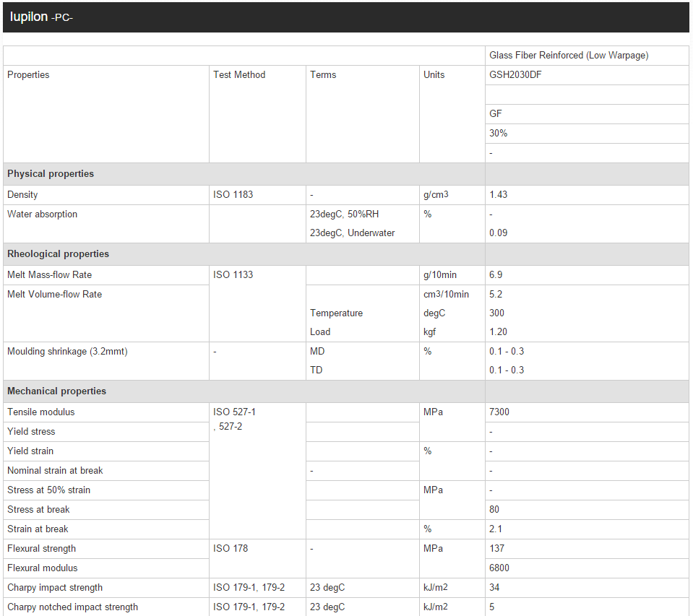The width and height of the screenshot is (693, 616).
Task: Select the Mechanical properties section heading
Action: point(57,391)
